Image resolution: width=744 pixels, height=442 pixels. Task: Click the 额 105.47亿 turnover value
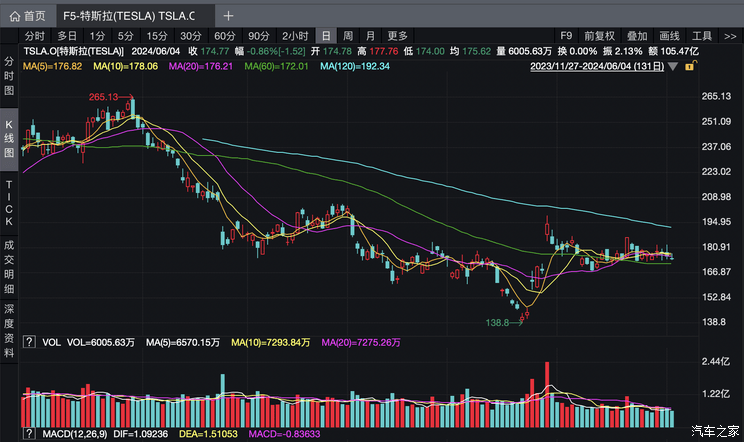[673, 51]
